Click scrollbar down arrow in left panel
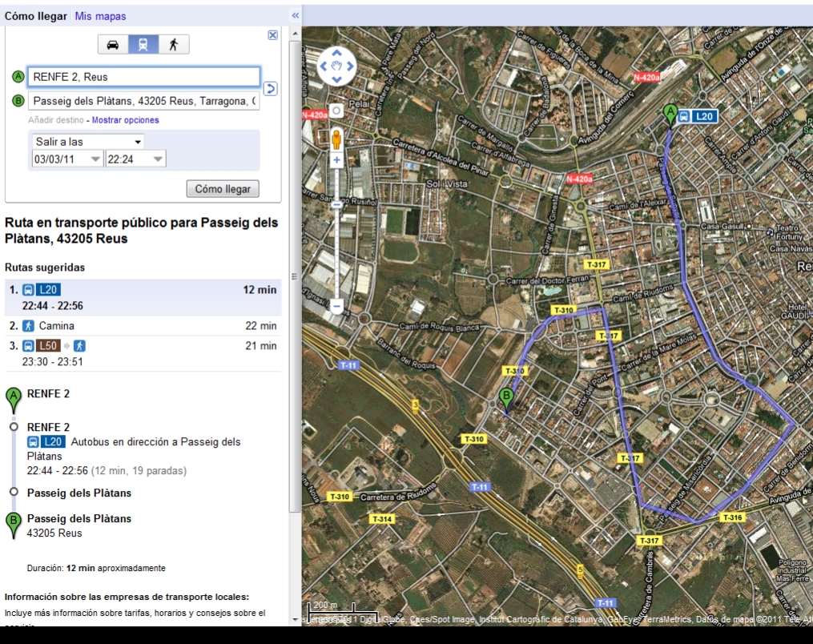This screenshot has width=813, height=644. pyautogui.click(x=295, y=619)
